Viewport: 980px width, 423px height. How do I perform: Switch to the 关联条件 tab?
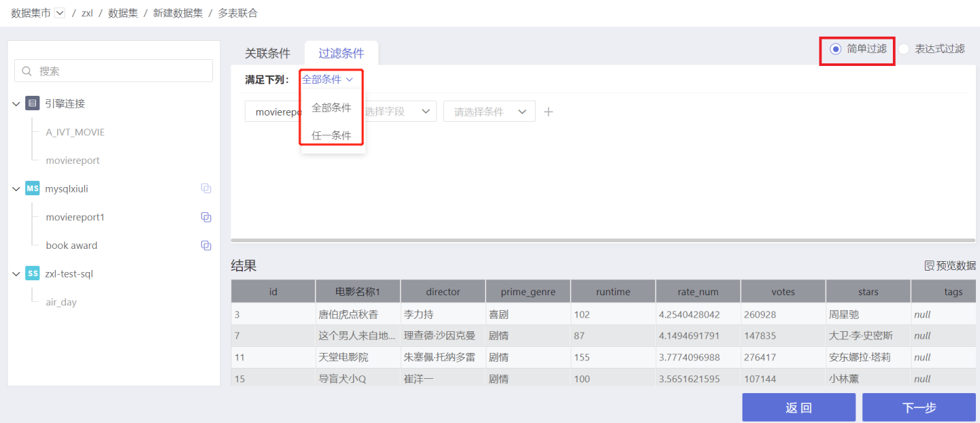[x=267, y=53]
